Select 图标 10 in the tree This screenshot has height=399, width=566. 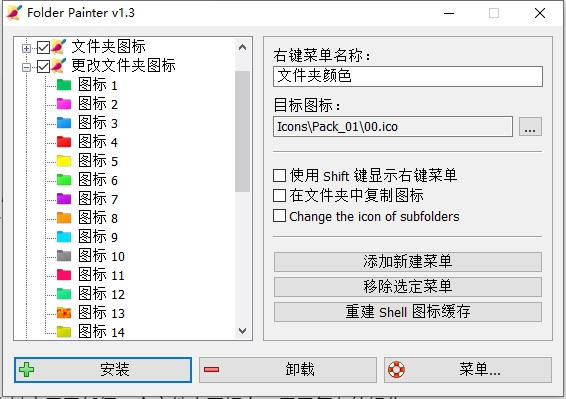pyautogui.click(x=102, y=256)
